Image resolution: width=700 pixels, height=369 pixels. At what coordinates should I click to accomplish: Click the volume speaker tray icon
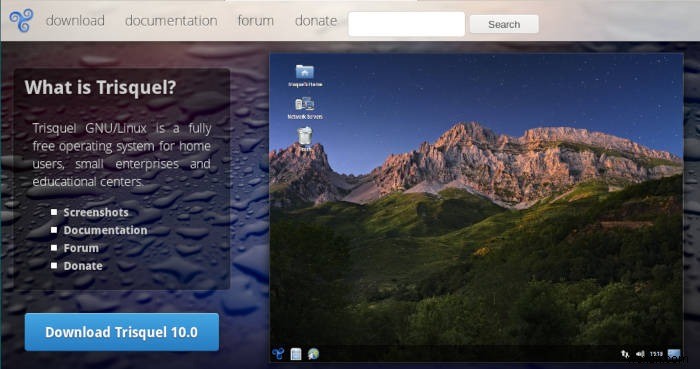pyautogui.click(x=640, y=354)
